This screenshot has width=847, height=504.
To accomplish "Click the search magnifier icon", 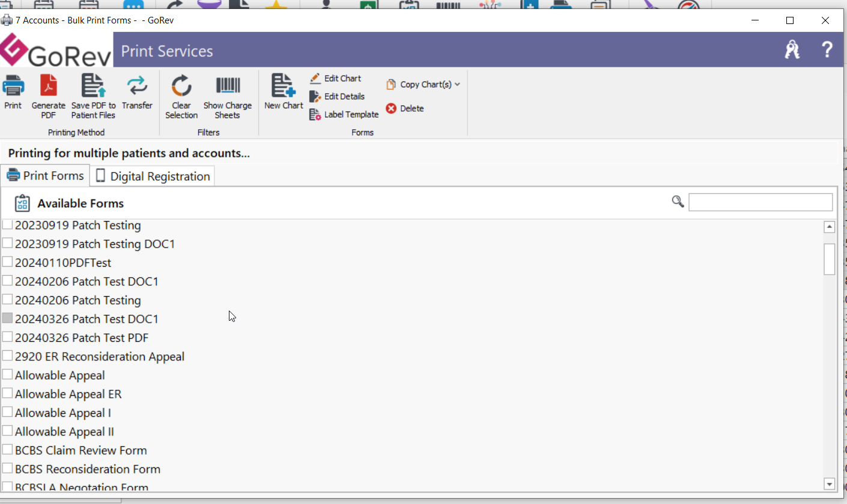I will [x=678, y=202].
